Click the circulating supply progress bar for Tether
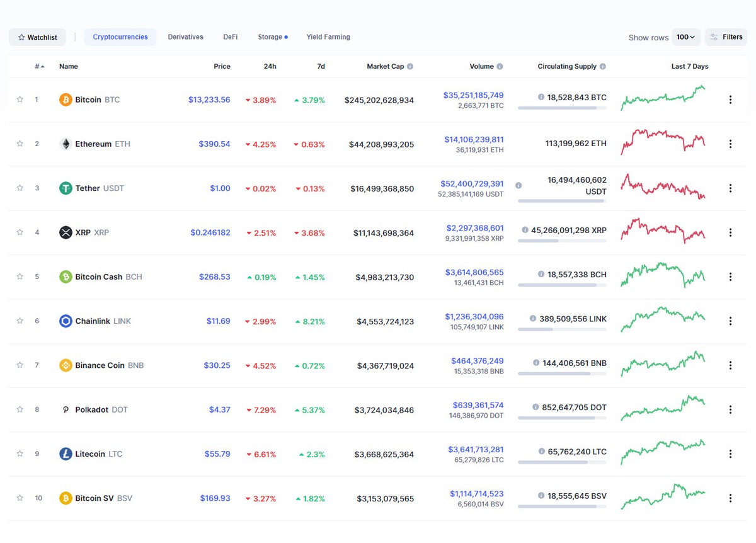This screenshot has height=543, width=756. click(x=563, y=200)
